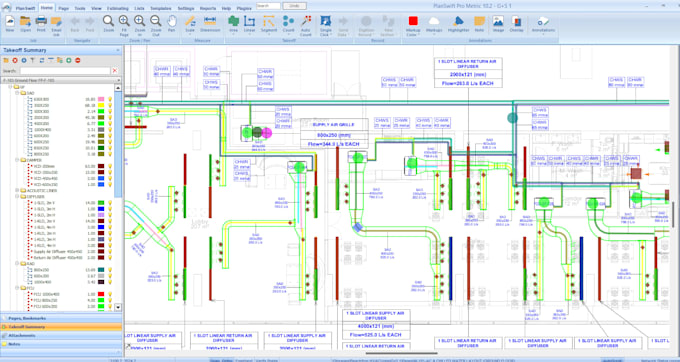Viewport: 680px width, 362px height.
Task: Click the Undo button in the title area
Action: coord(294,6)
